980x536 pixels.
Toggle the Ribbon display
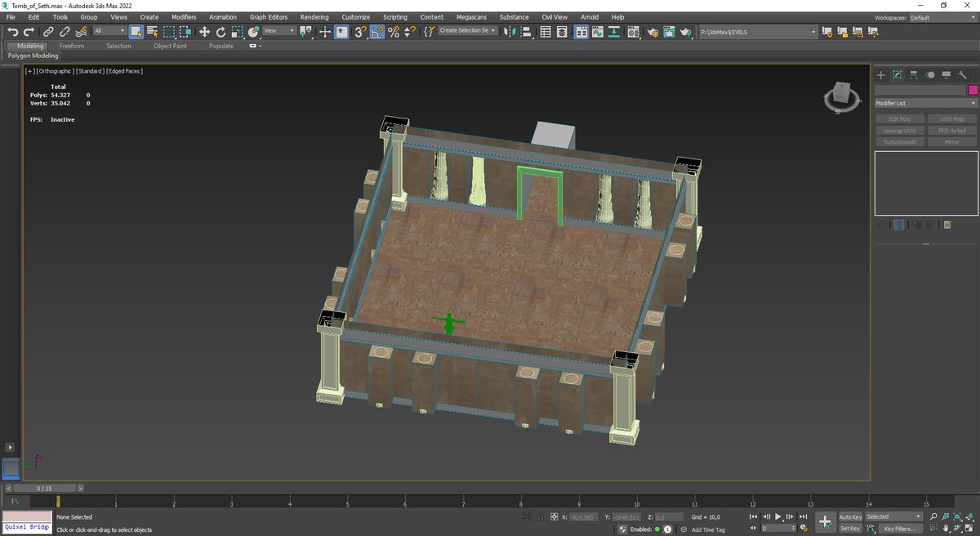coord(581,31)
